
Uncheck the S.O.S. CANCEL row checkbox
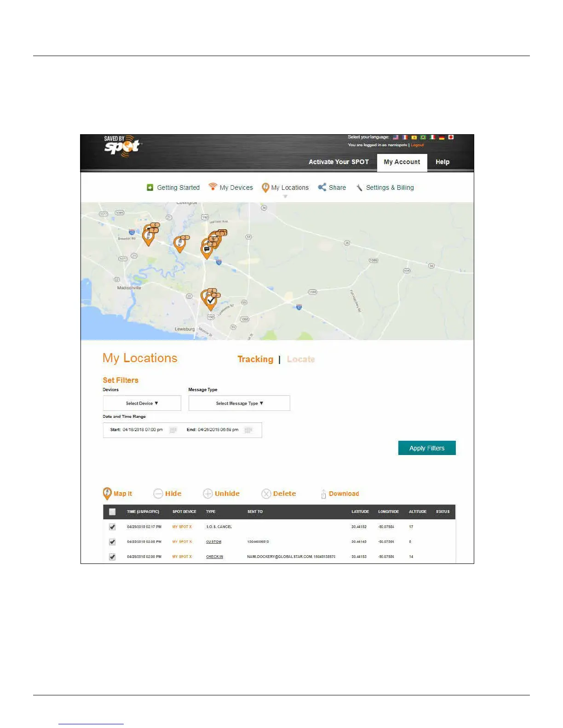(x=112, y=527)
